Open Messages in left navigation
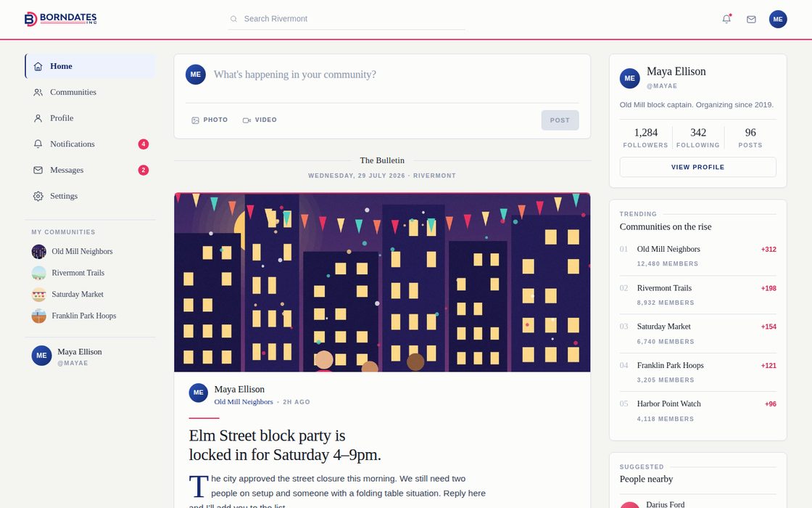The image size is (812, 508). 90,170
